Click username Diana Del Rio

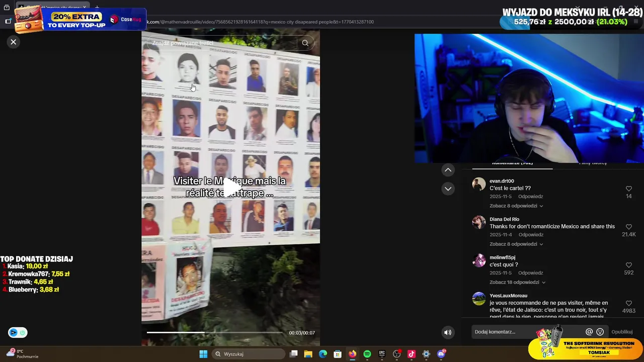[x=504, y=219]
